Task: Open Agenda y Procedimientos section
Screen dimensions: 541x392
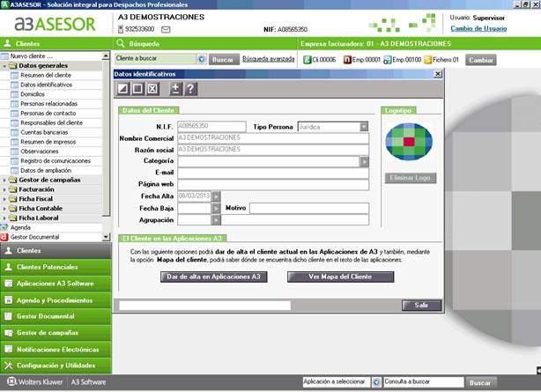Action: [56, 300]
